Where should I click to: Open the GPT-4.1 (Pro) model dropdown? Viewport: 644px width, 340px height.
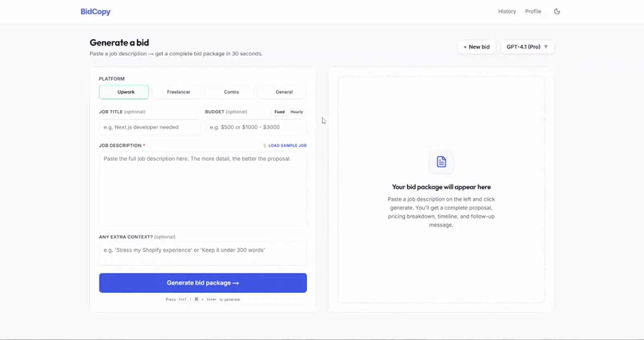pos(527,47)
